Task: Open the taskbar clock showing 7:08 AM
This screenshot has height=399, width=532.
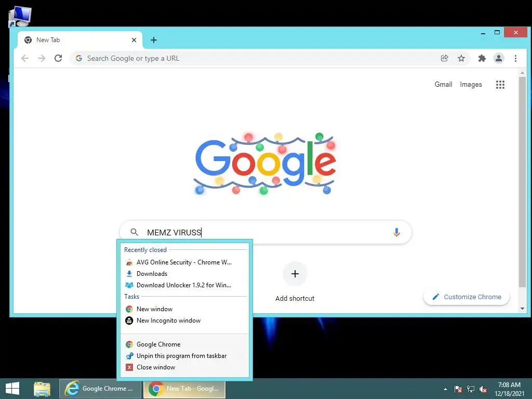Action: click(509, 389)
